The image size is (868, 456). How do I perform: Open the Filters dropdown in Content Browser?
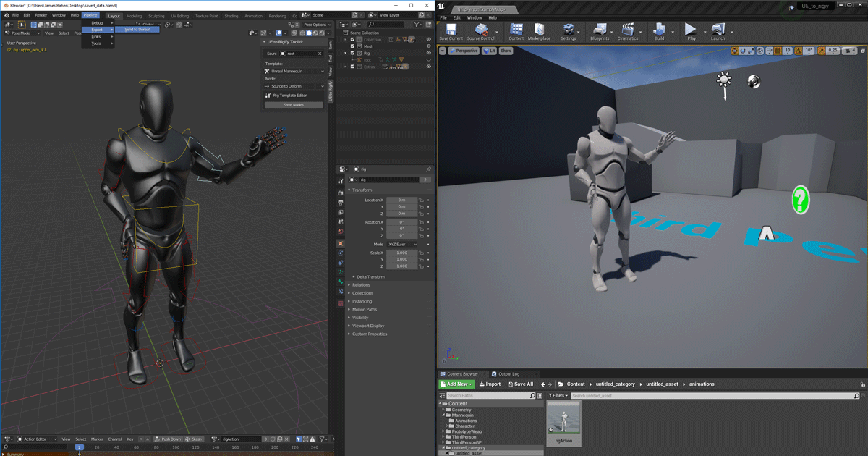[x=557, y=396]
